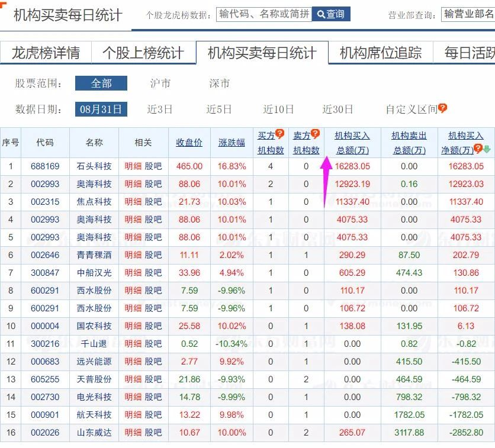Click green descending sort arrow on 机构买入净额
This screenshot has width=495, height=448.
[487, 150]
